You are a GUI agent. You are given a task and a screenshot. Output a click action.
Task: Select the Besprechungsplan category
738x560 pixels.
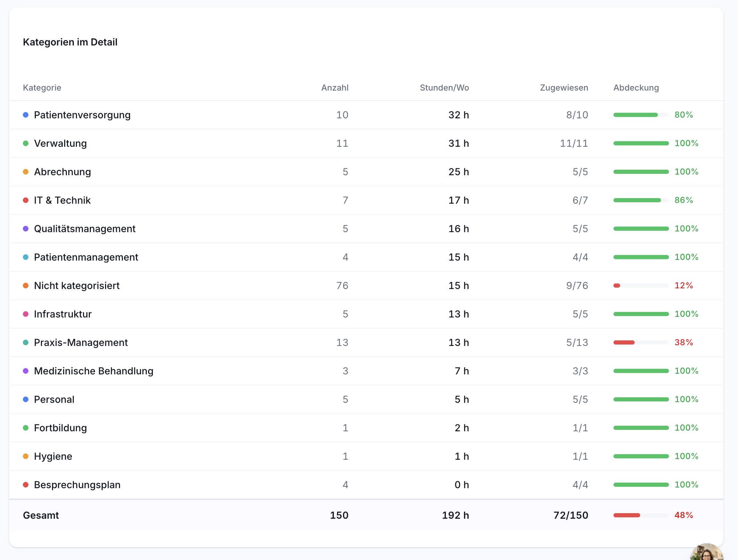point(77,485)
